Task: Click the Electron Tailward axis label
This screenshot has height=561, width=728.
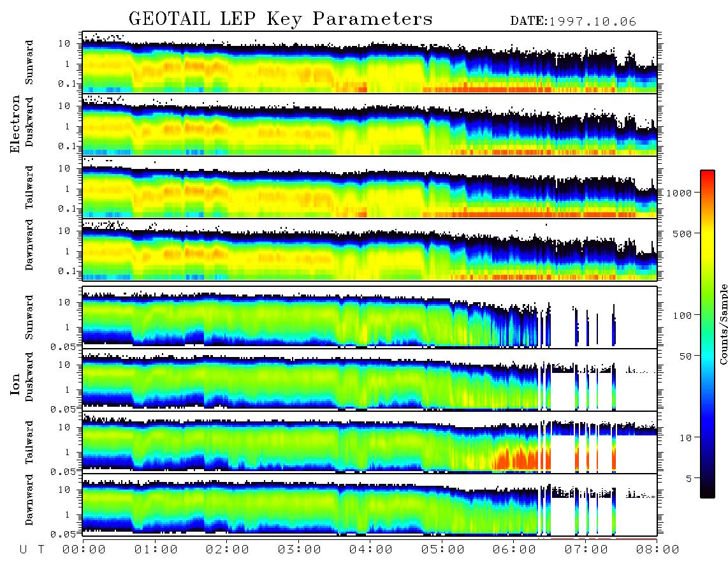Action: click(x=29, y=187)
